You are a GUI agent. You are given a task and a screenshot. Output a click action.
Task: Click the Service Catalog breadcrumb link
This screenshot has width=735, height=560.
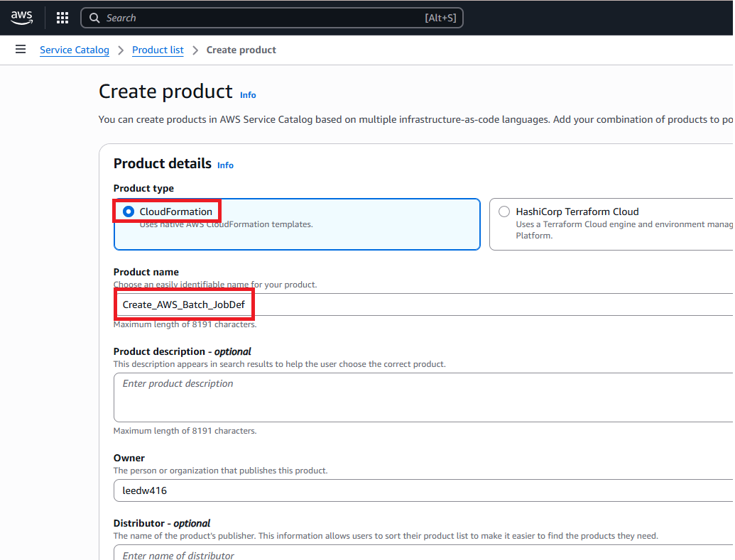75,50
